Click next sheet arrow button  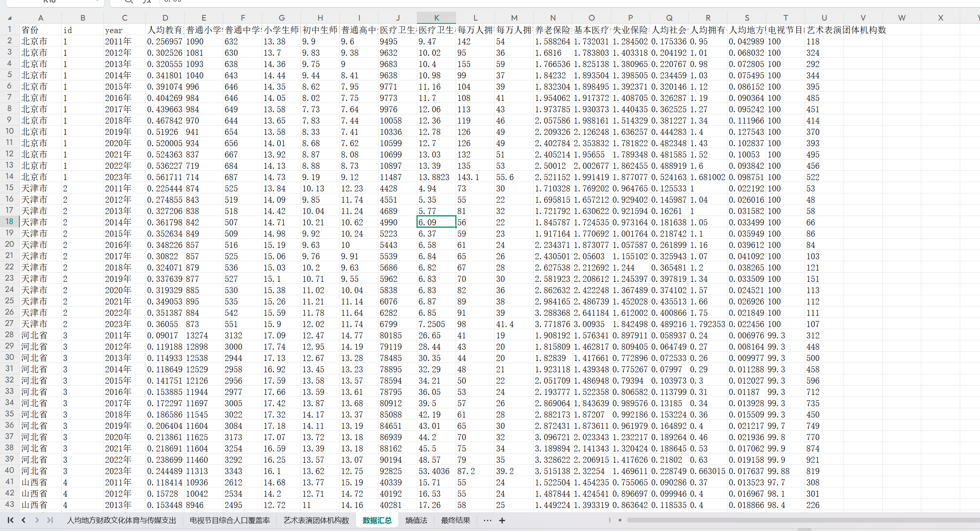(37, 520)
